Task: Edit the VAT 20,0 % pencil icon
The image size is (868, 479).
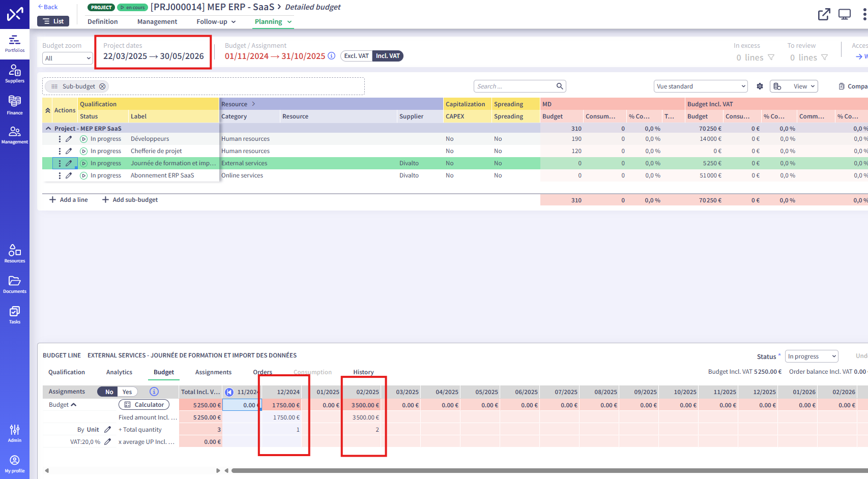Action: click(x=107, y=442)
